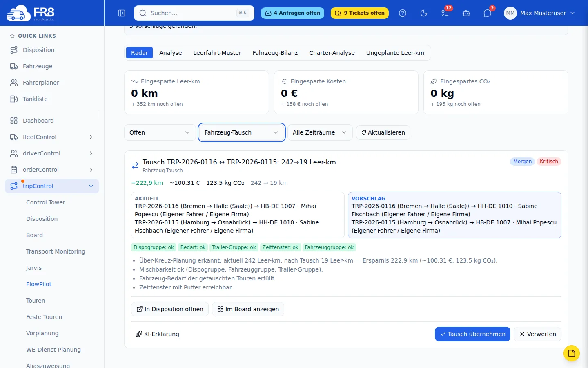Screen dimensions: 588x368
Task: Open the KI-Erklärung explanation
Action: pyautogui.click(x=158, y=334)
